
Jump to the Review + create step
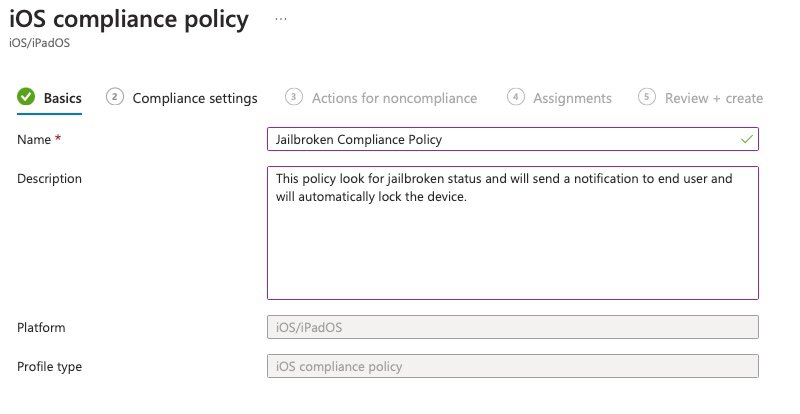(713, 98)
